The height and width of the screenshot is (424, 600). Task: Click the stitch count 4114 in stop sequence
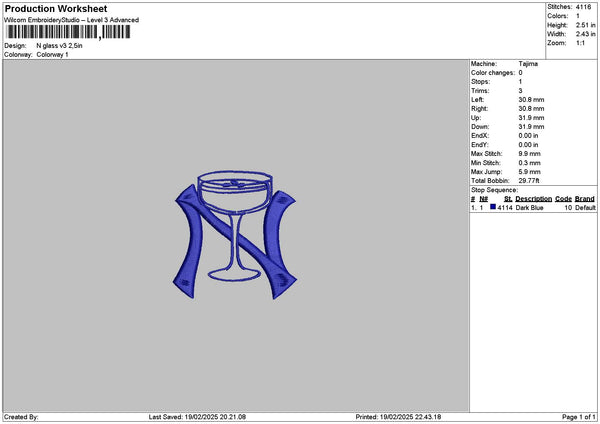[x=505, y=208]
